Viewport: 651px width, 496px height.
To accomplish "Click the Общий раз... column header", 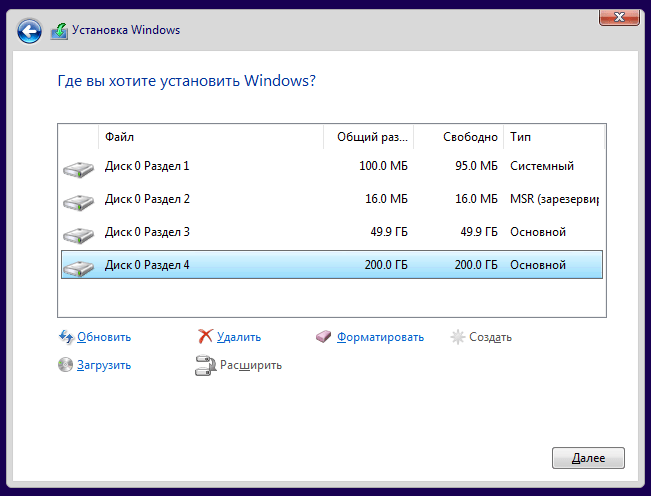I will point(369,137).
